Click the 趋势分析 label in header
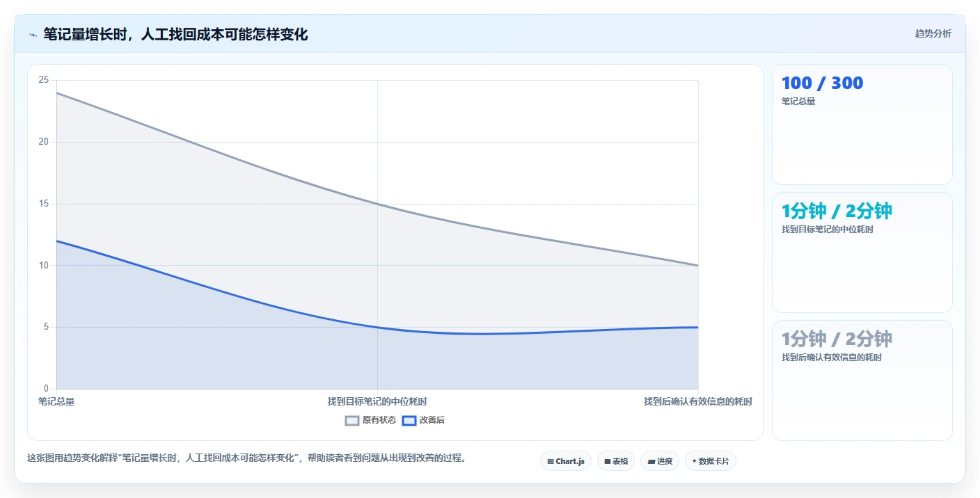980x498 pixels. tap(933, 33)
